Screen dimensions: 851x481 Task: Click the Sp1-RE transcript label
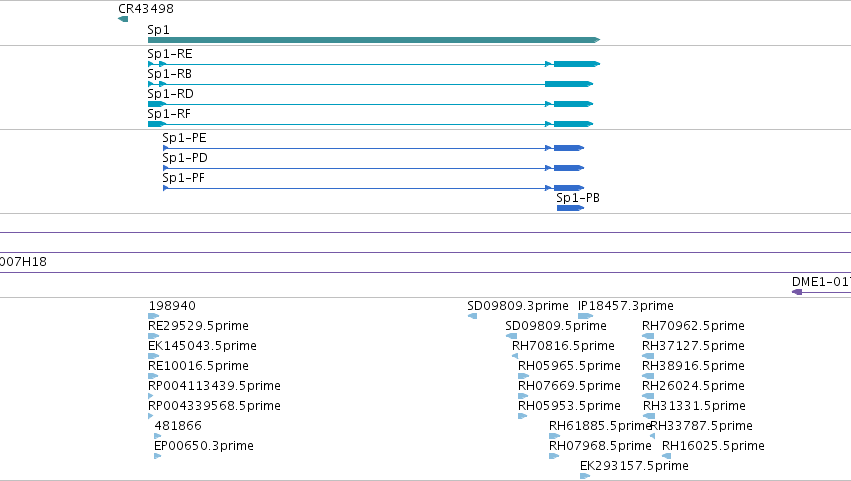(x=170, y=54)
